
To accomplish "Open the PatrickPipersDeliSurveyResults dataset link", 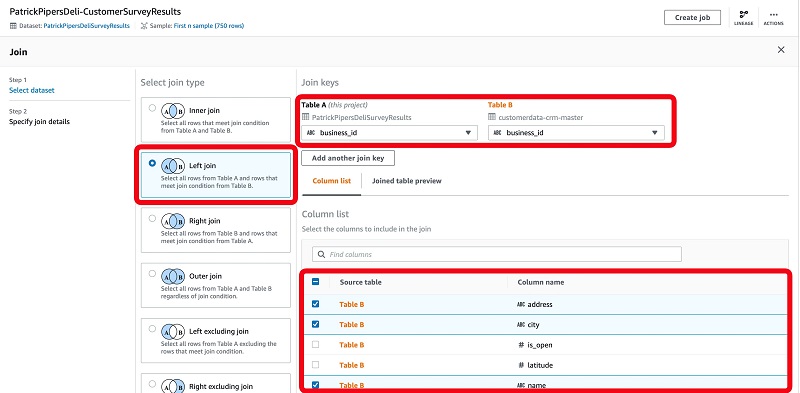I will (86, 26).
